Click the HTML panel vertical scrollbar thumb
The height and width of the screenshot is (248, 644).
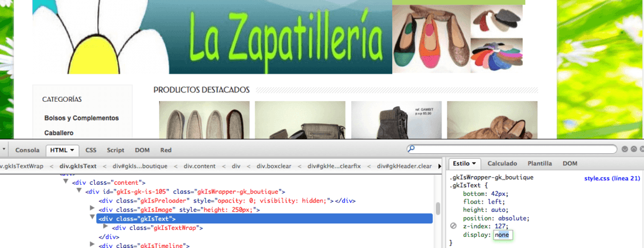(439, 208)
